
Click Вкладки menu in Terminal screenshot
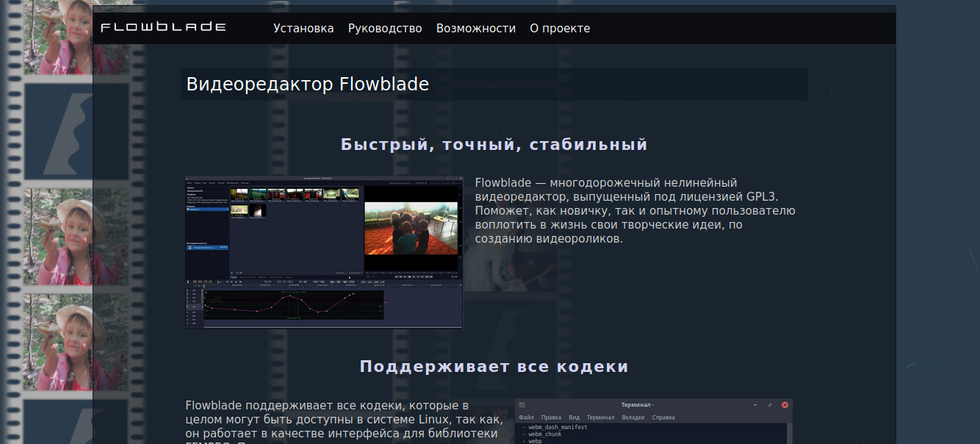pyautogui.click(x=633, y=418)
